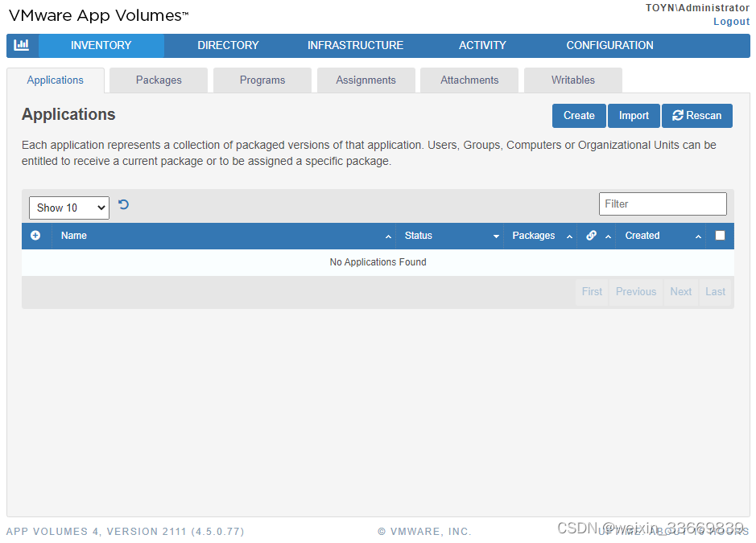Image resolution: width=756 pixels, height=543 pixels.
Task: Go to the Next page
Action: pos(681,291)
